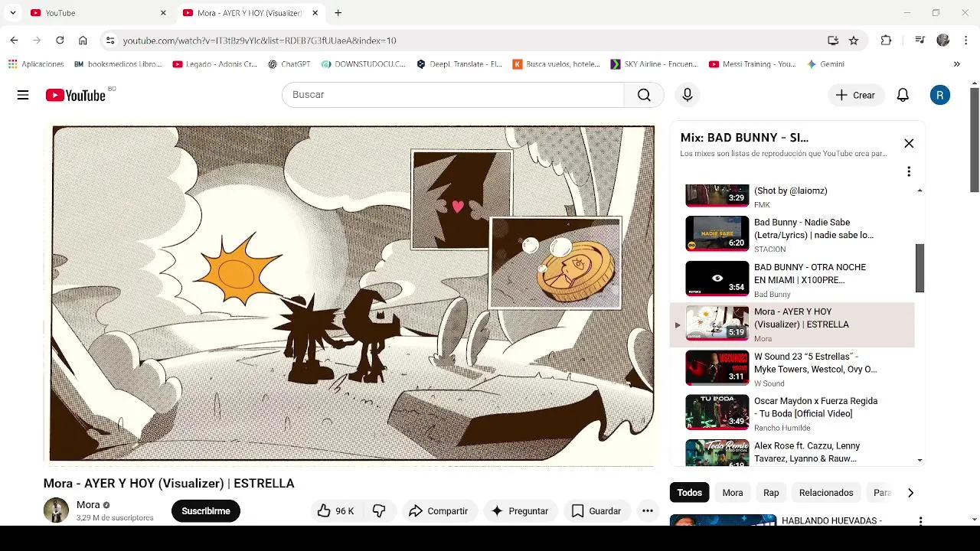Open more actions menu under video
This screenshot has height=551, width=980.
pyautogui.click(x=648, y=511)
